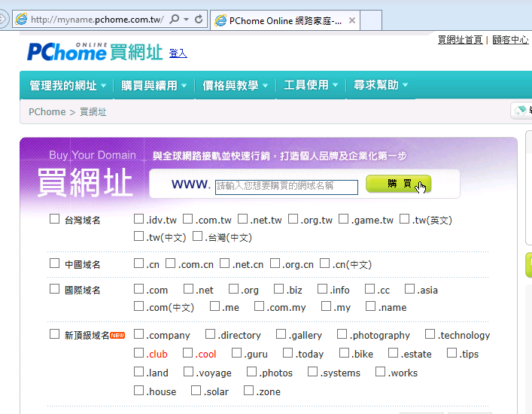
Task: Click the browser refresh icon
Action: (x=199, y=20)
